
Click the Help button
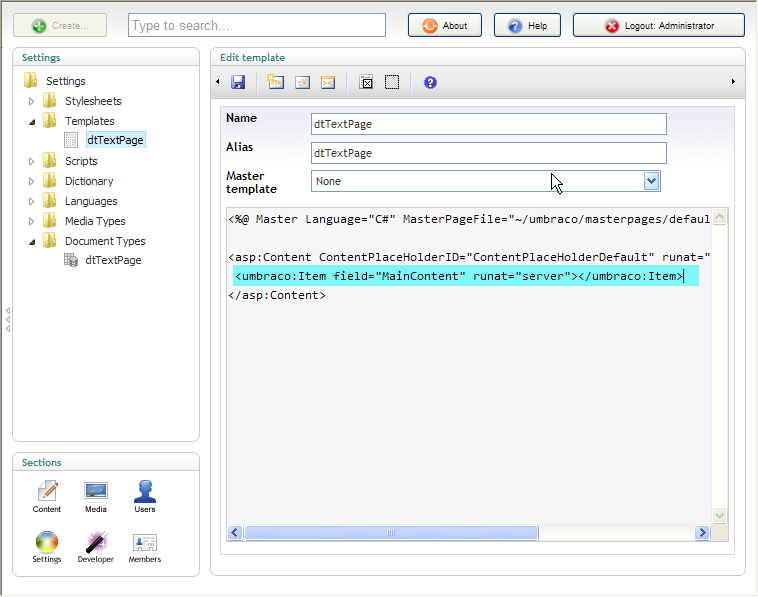tap(527, 25)
